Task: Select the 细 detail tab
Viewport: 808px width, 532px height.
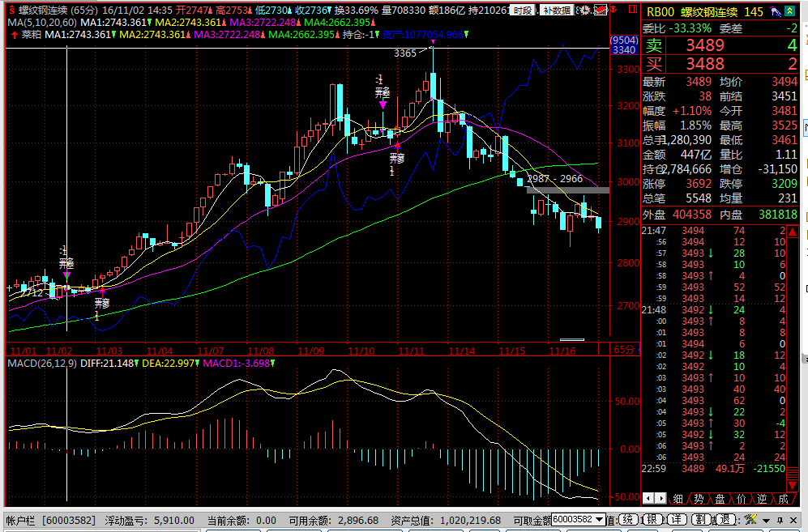Action: click(x=678, y=498)
